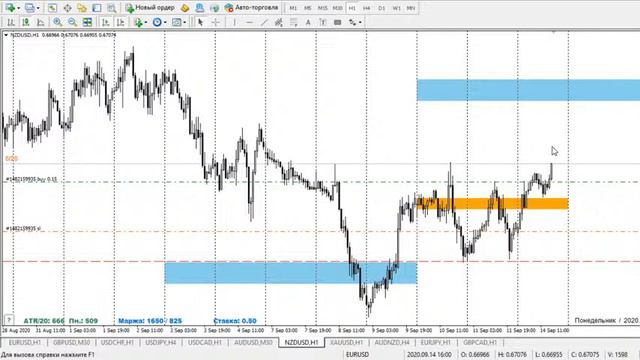Open the New Chart dropdown arrow
The height and width of the screenshot is (360, 640).
click(18, 8)
